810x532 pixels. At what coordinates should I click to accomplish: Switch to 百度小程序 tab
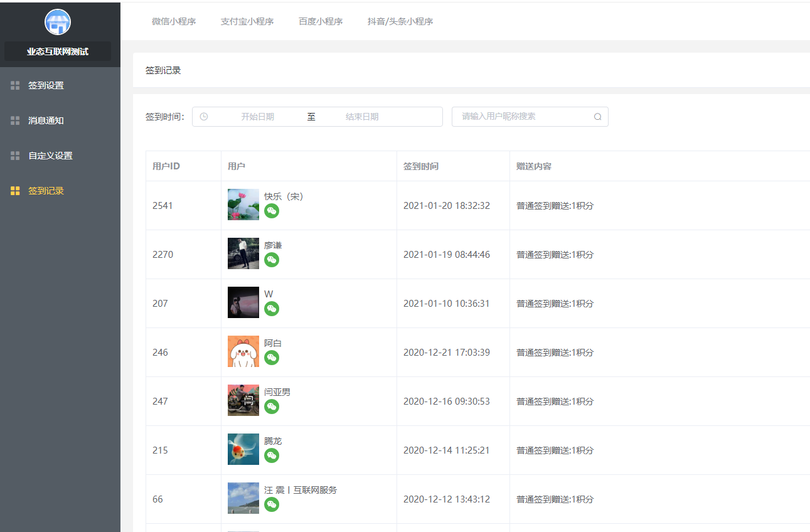321,21
